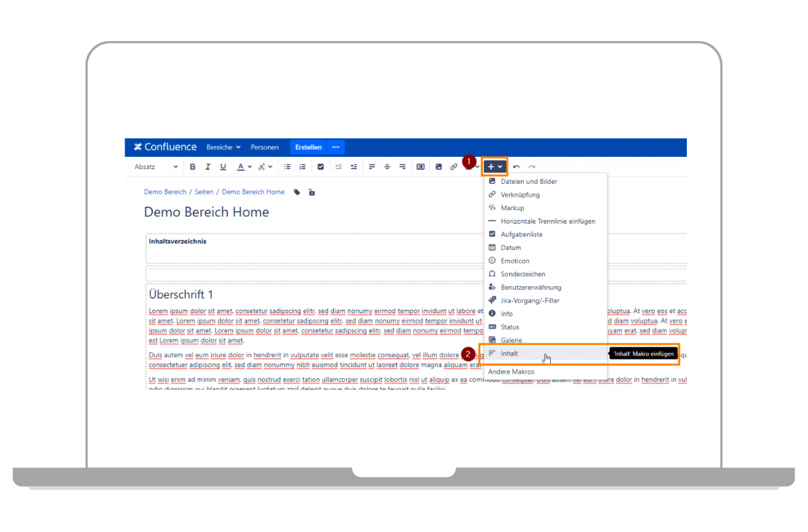Choose Jira-Vorgang/-Filter menu entry
This screenshot has height=532, width=808.
[x=530, y=300]
